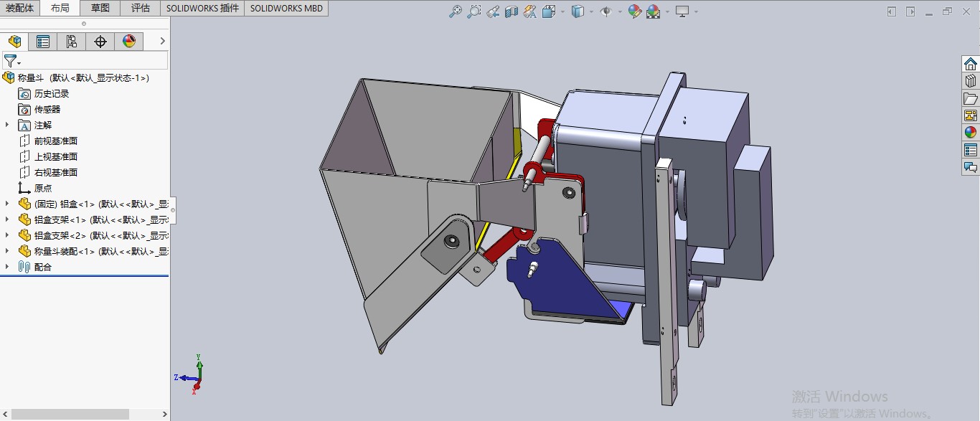
Task: Select the 上视基准面 plane
Action: pyautogui.click(x=47, y=156)
